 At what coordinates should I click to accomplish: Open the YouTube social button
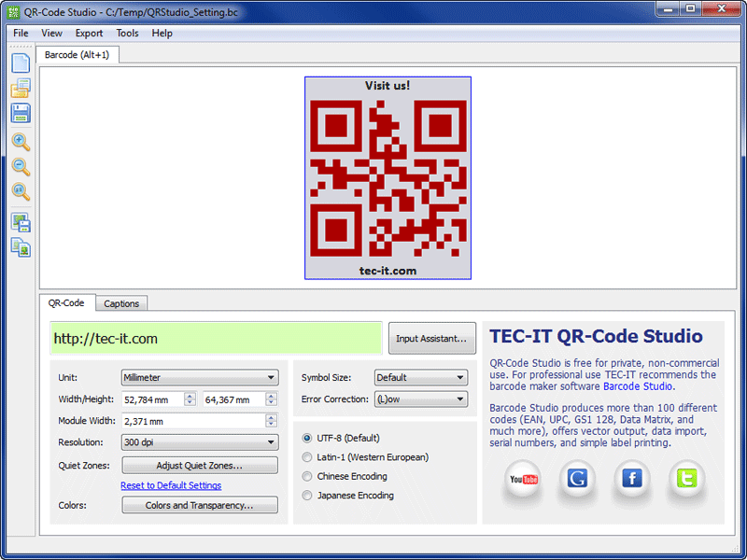523,479
